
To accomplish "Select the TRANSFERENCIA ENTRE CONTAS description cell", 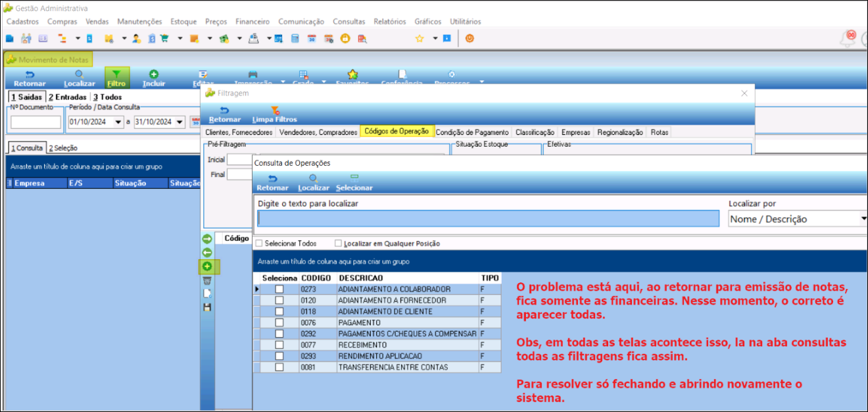I will tap(408, 368).
